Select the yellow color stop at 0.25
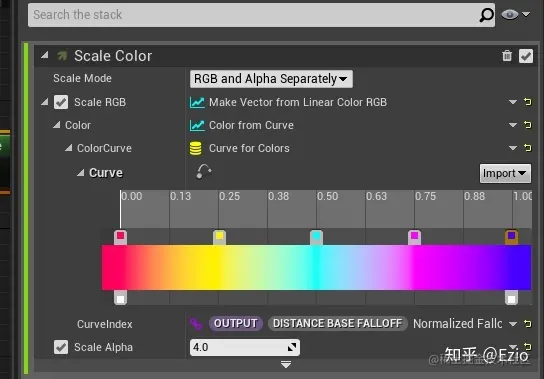Screen dimensions: 544x379 coord(219,237)
